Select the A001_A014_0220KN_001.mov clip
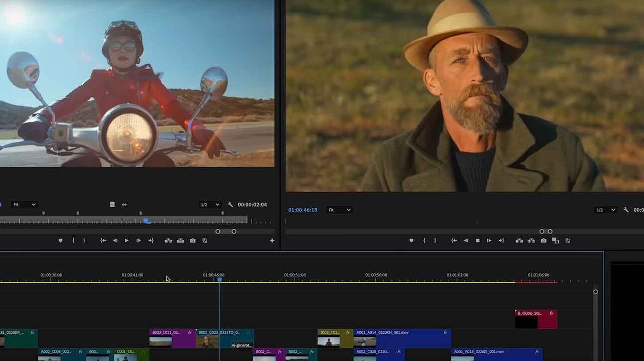The image size is (644, 361). pos(402,338)
